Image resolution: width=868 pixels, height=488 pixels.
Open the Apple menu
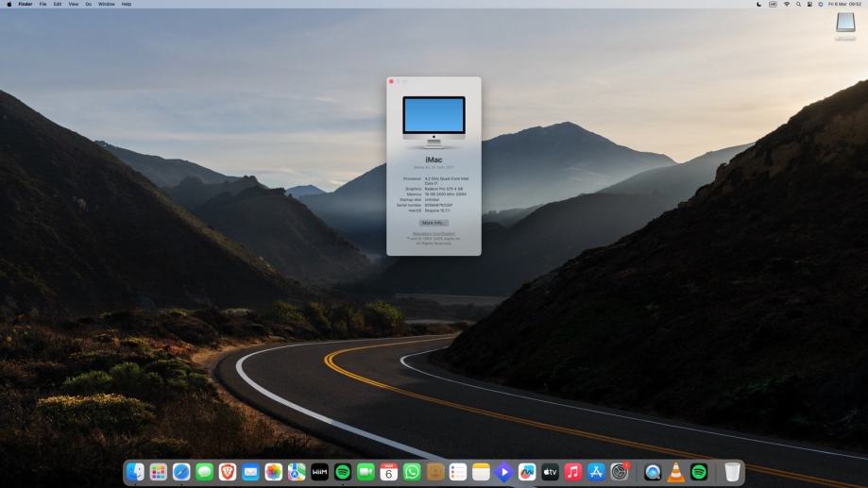point(9,4)
